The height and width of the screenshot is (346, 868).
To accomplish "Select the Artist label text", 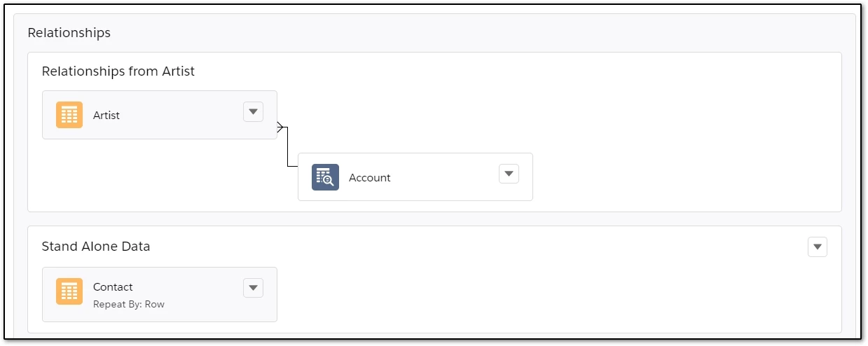I will tap(106, 116).
